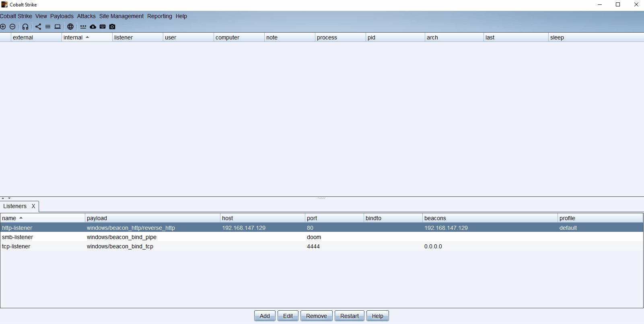The height and width of the screenshot is (324, 644).
Task: Switch to session table view icon
Action: pos(48,27)
